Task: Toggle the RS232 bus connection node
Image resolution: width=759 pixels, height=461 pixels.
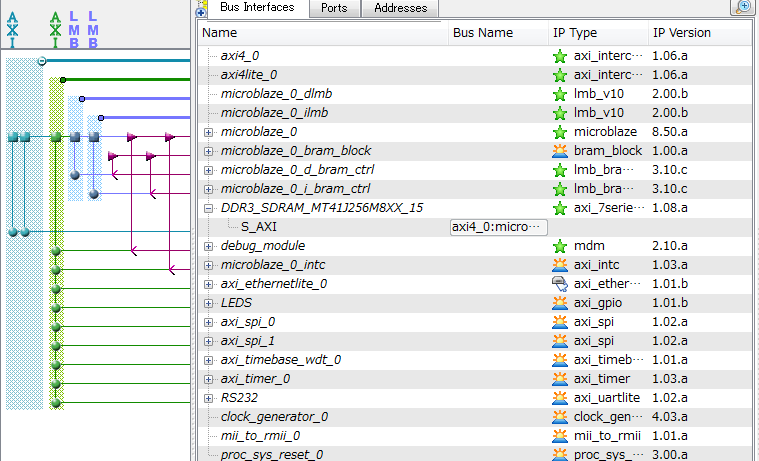Action: click(57, 401)
